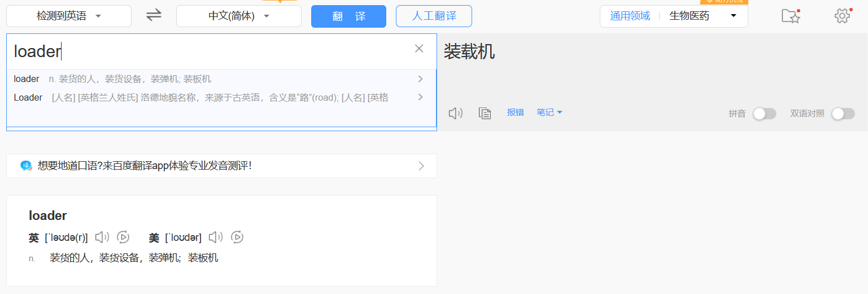868x294 pixels.
Task: Click the 翻译 button
Action: [x=348, y=16]
